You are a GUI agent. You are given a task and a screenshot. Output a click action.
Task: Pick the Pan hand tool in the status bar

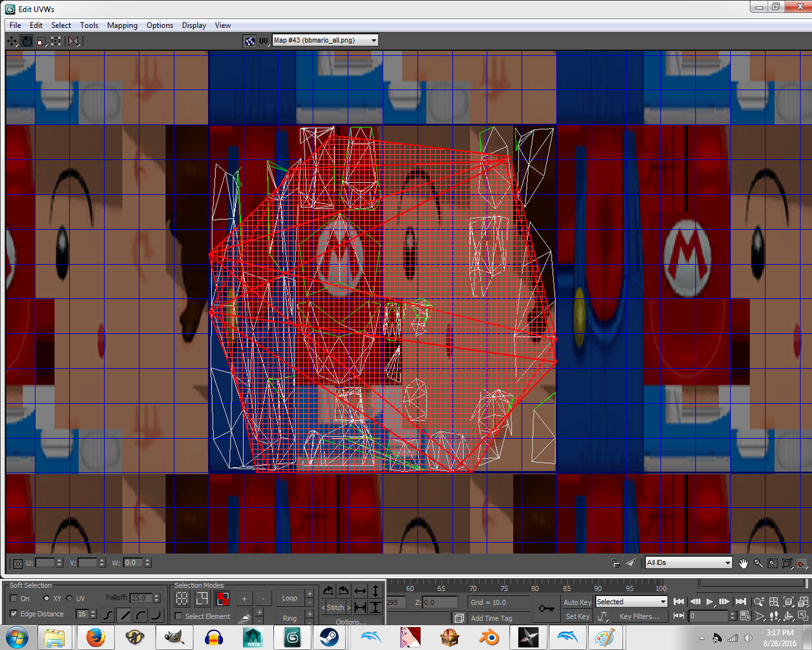pyautogui.click(x=744, y=563)
